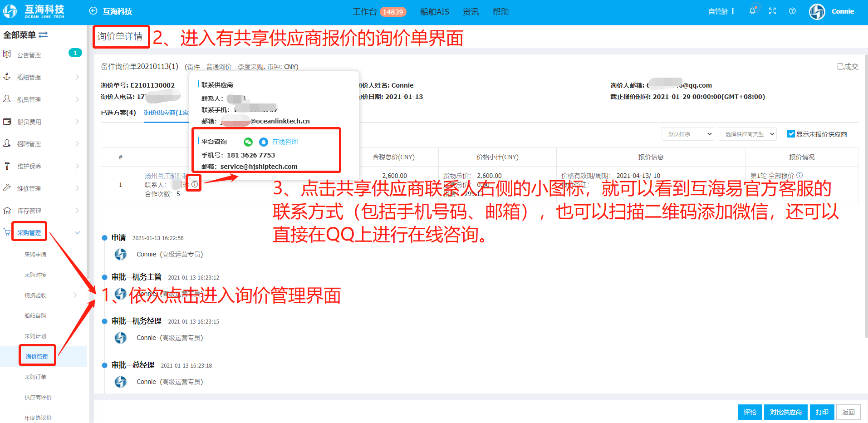This screenshot has width=868, height=423.
Task: Click the 评论 button
Action: (x=750, y=412)
